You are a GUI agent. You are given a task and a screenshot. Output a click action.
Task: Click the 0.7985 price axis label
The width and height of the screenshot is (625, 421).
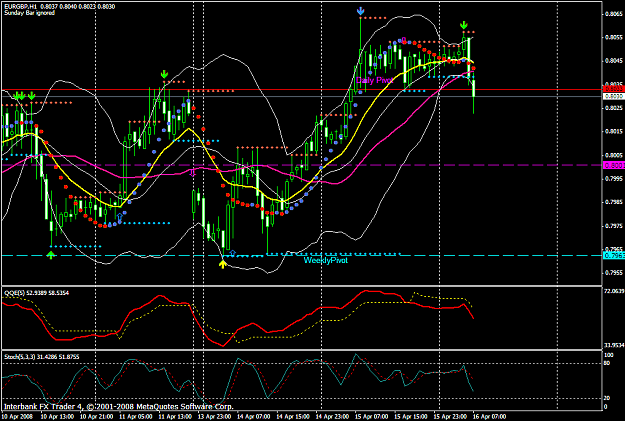(x=614, y=202)
